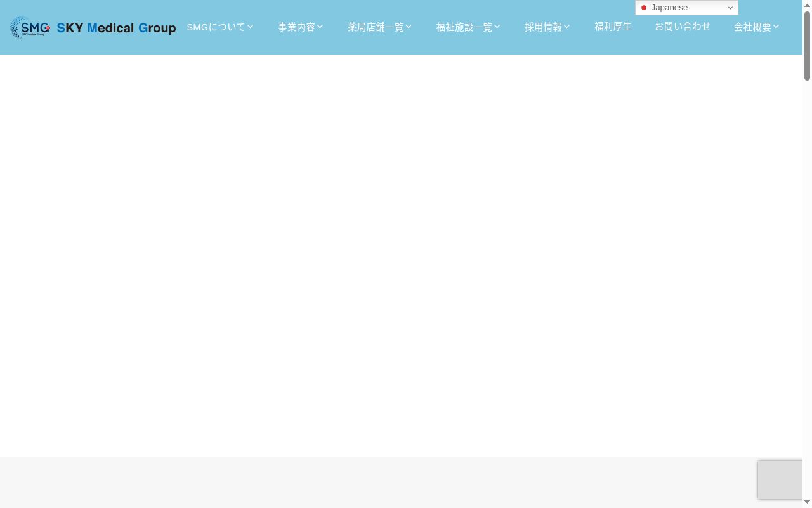Open the SMGについて menu

pos(220,27)
